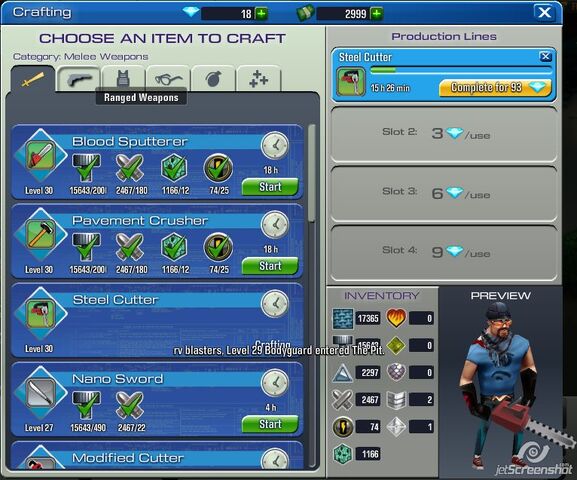Image resolution: width=577 pixels, height=480 pixels.
Task: Select the Modified Cutter item row
Action: (157, 455)
